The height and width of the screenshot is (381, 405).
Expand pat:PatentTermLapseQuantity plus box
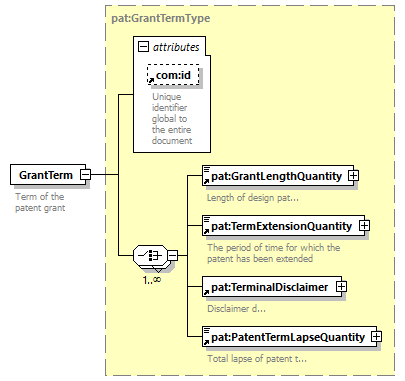(x=376, y=337)
